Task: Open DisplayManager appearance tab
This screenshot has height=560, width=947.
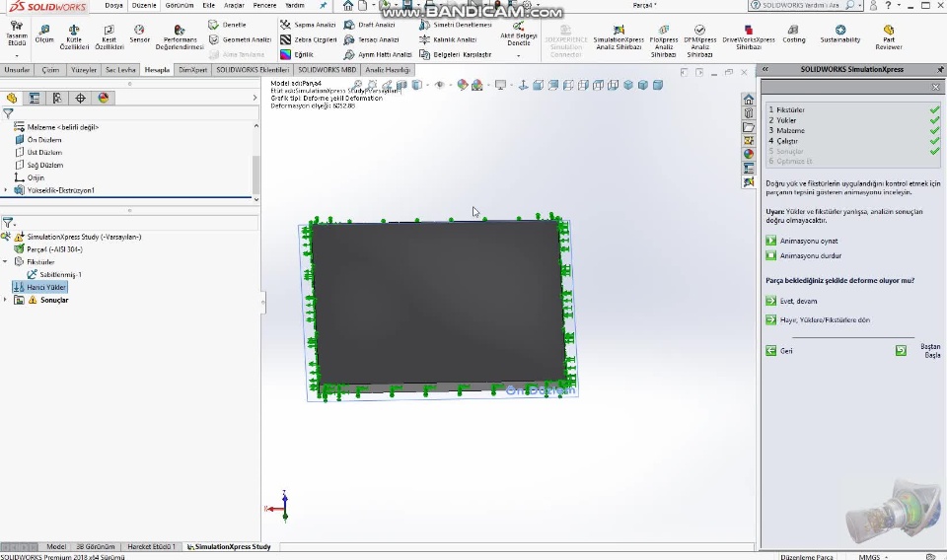Action: click(104, 98)
